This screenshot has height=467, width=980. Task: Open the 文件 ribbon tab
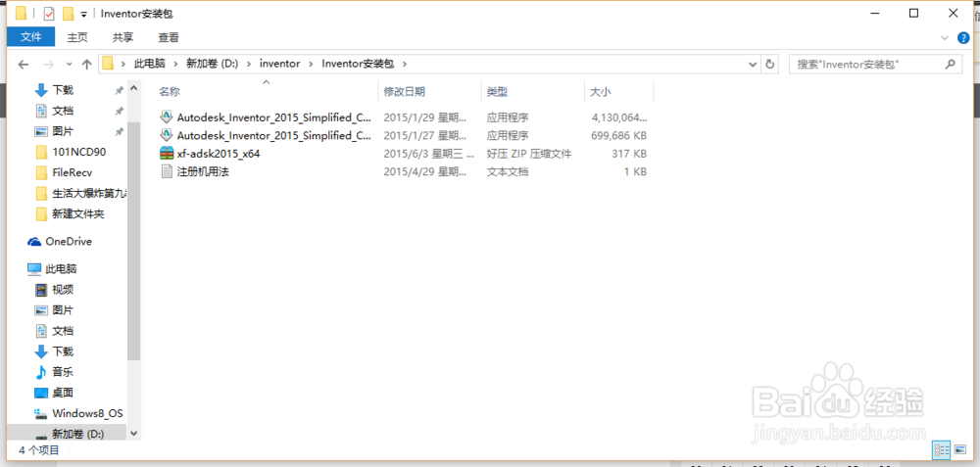pos(30,37)
